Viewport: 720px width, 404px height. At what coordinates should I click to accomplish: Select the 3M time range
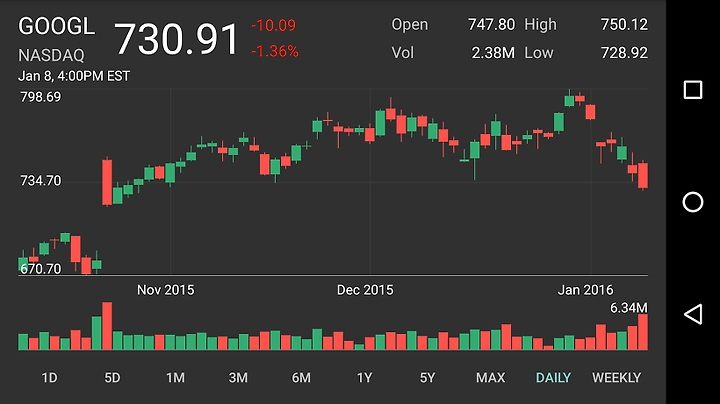[238, 378]
